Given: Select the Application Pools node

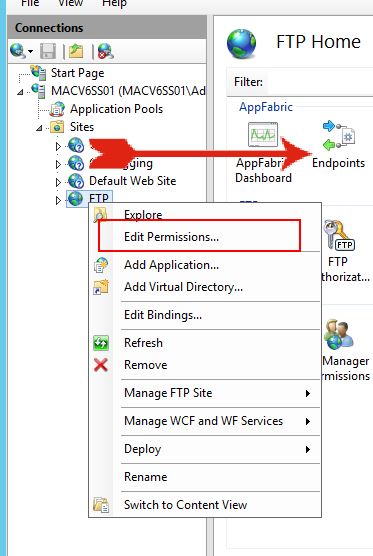Looking at the screenshot, I should [116, 109].
